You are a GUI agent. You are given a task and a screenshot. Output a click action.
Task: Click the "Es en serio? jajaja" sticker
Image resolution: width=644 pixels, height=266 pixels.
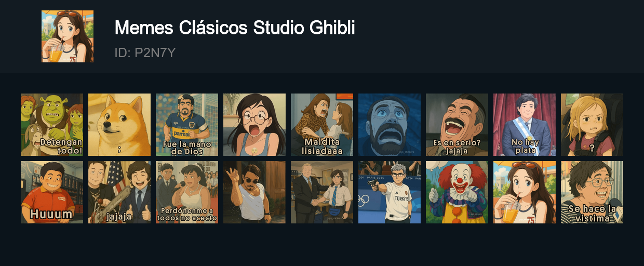[457, 125]
